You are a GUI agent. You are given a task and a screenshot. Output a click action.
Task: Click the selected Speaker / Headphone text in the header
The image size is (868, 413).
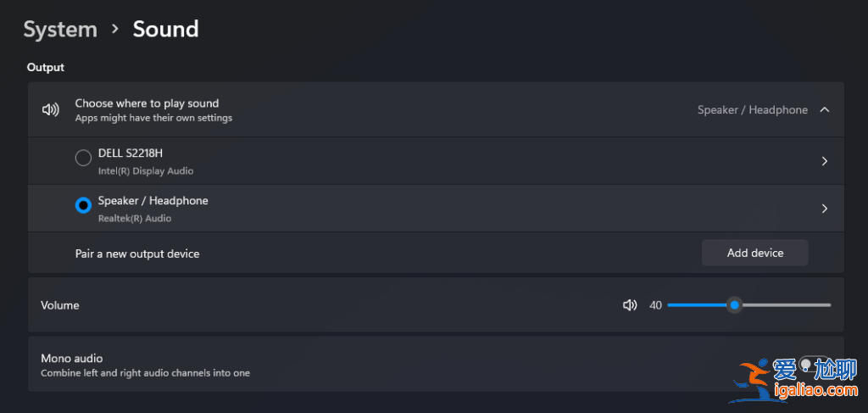click(x=752, y=110)
